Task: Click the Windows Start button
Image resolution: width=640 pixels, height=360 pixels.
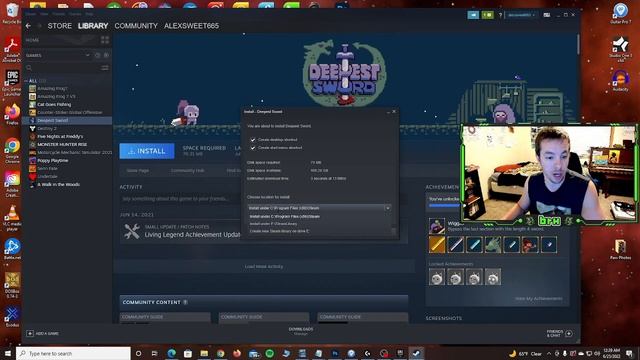Action: point(8,353)
